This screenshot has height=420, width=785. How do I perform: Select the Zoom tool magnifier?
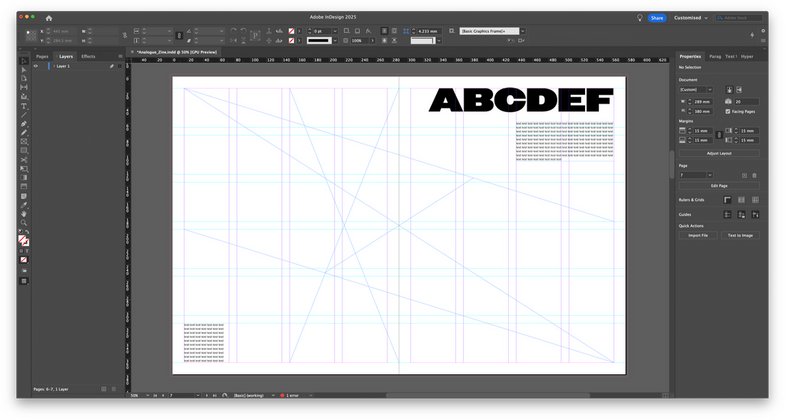tap(24, 222)
